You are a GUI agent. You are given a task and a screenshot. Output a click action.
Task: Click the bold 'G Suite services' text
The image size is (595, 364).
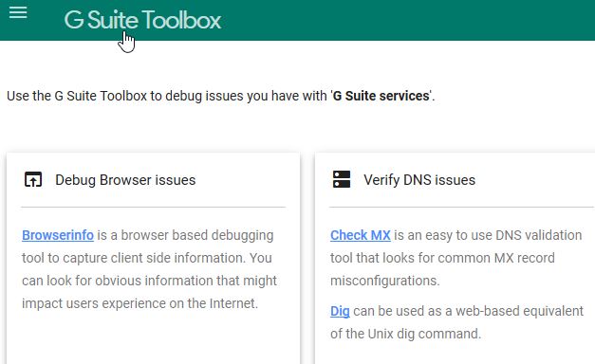(x=381, y=96)
